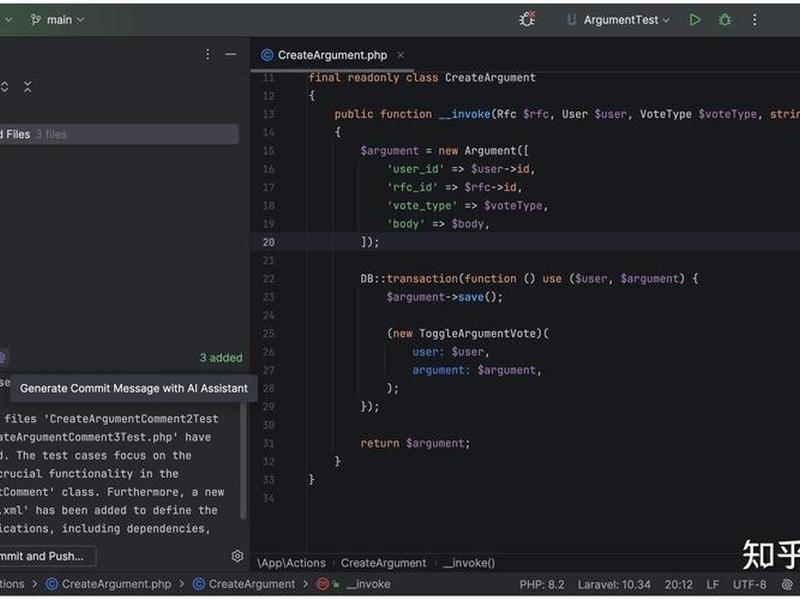The height and width of the screenshot is (600, 800).
Task: Open CreateArgument class in the navigation bar
Action: coord(244,584)
